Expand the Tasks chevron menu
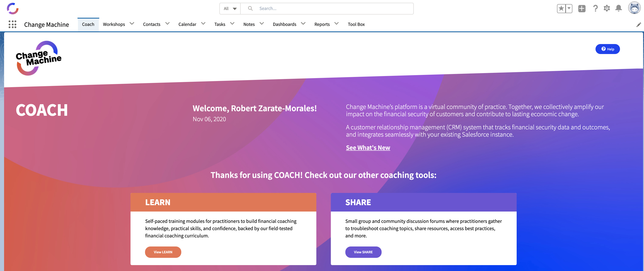Viewport: 644px width, 271px height. [x=232, y=24]
